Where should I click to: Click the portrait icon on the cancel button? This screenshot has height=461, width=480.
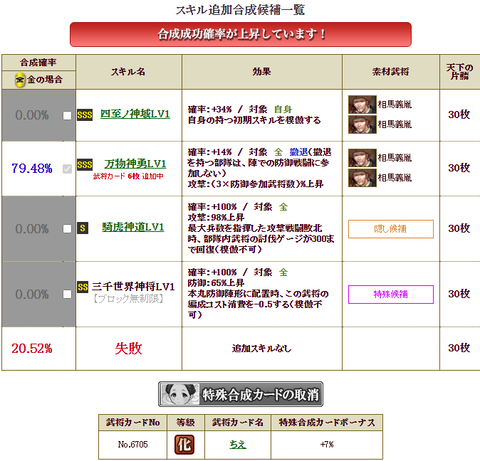tap(180, 394)
